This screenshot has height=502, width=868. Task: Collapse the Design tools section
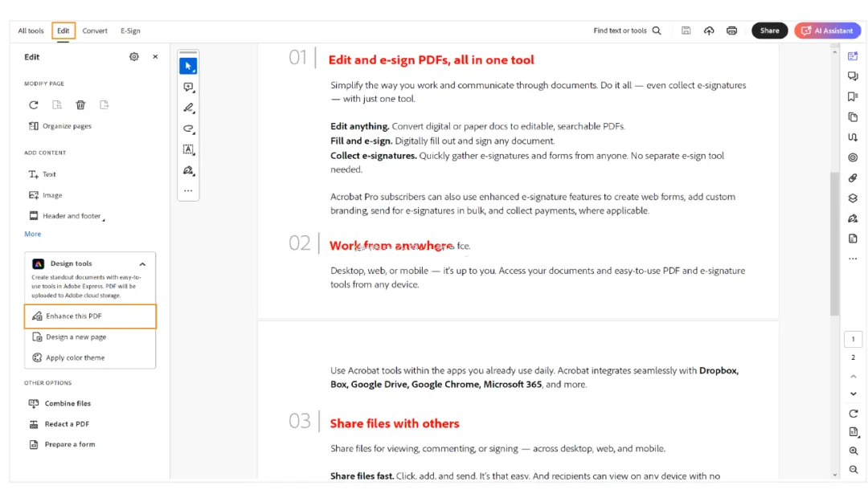pos(142,264)
